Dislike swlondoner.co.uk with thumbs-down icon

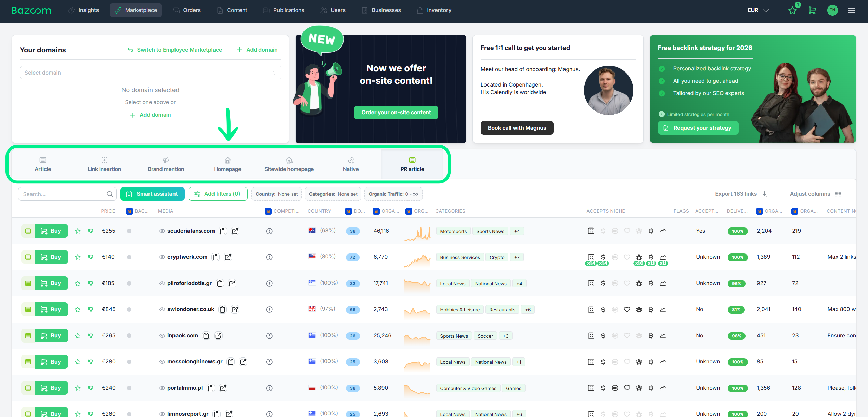(91, 309)
